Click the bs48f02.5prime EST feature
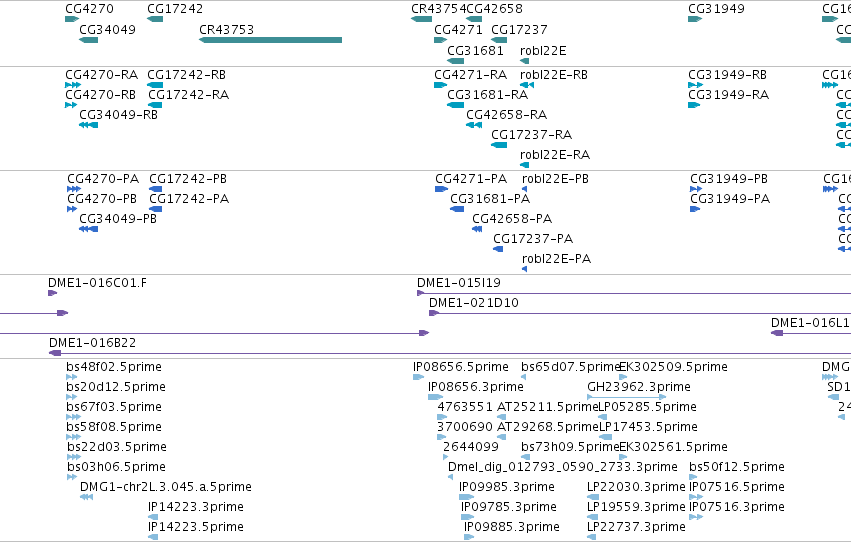 click(72, 378)
